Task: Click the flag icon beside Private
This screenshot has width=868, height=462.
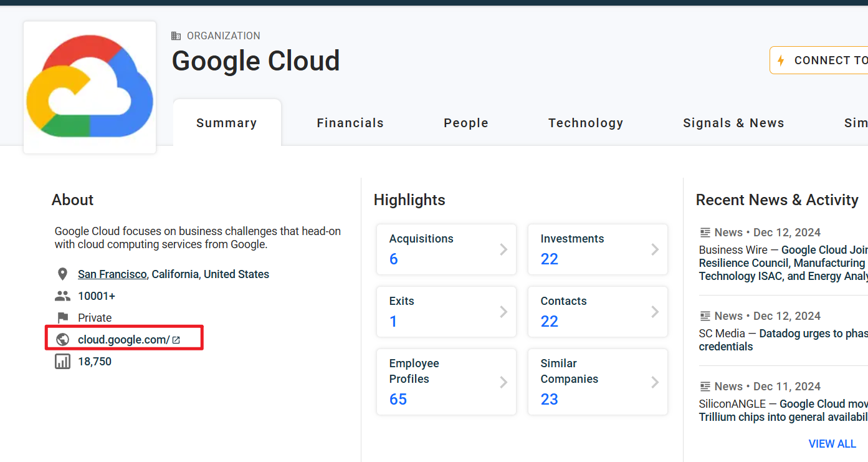Action: coord(62,318)
